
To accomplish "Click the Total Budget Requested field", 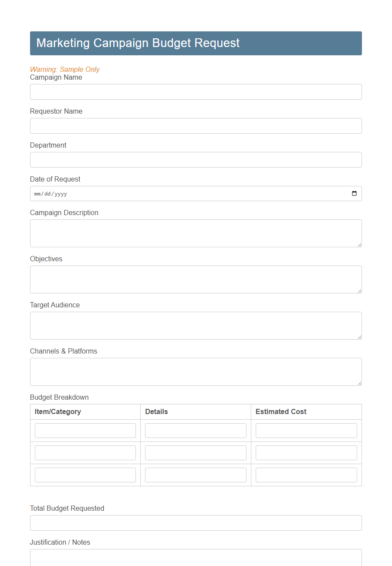I will 196,523.
